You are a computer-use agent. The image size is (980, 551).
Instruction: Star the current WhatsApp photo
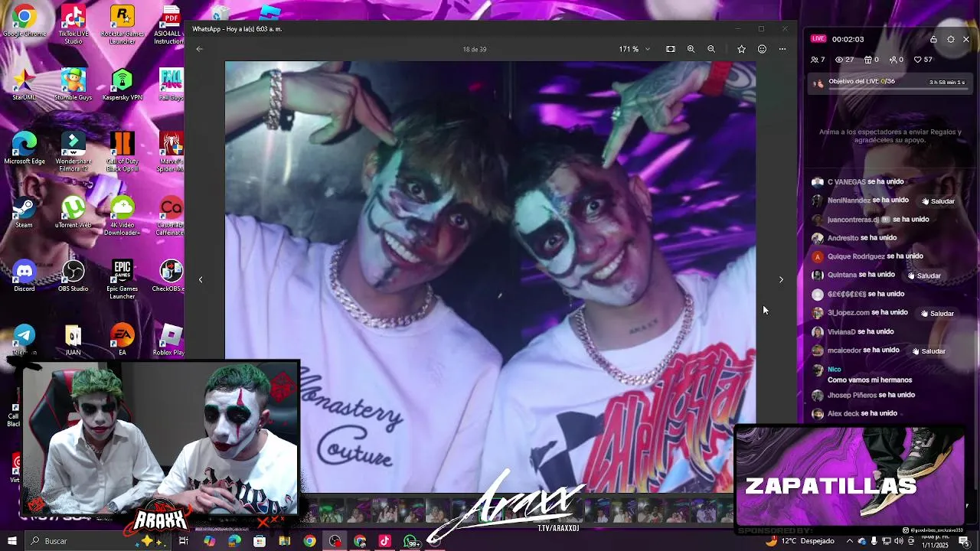point(741,49)
